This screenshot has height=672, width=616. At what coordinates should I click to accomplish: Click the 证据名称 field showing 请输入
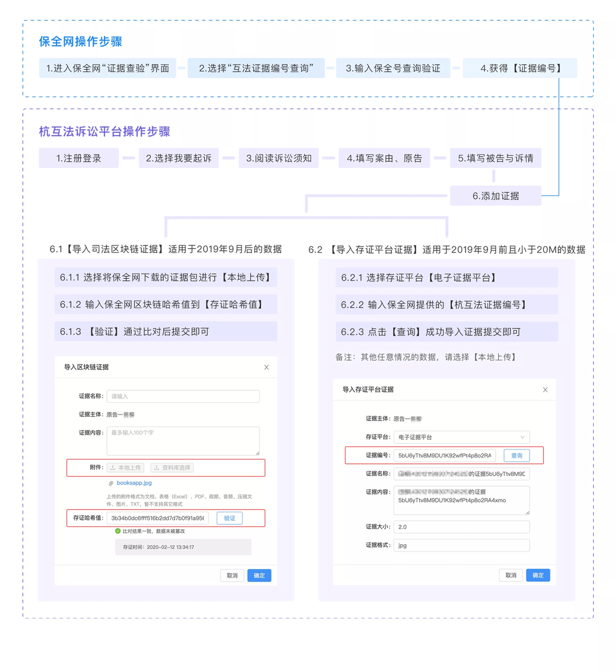click(x=183, y=396)
